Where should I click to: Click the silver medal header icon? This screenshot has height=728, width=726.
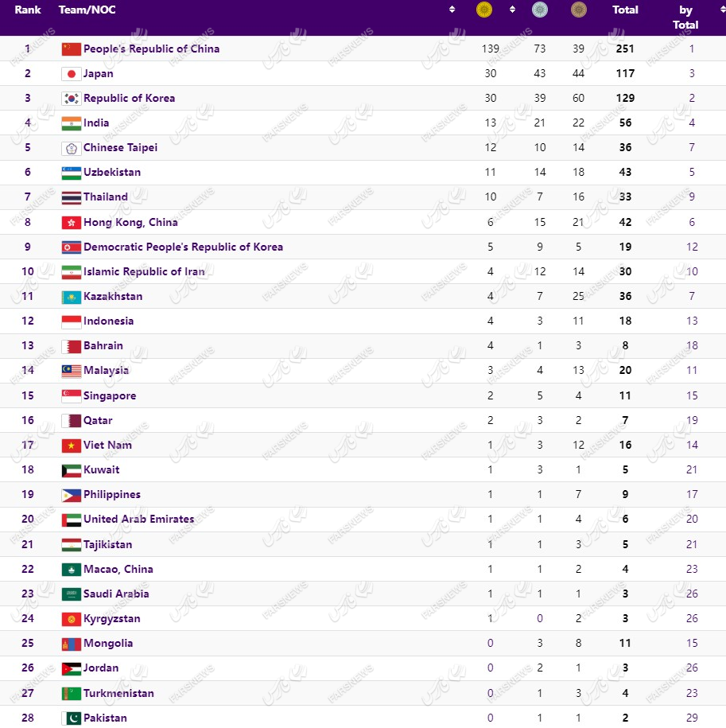click(x=539, y=10)
